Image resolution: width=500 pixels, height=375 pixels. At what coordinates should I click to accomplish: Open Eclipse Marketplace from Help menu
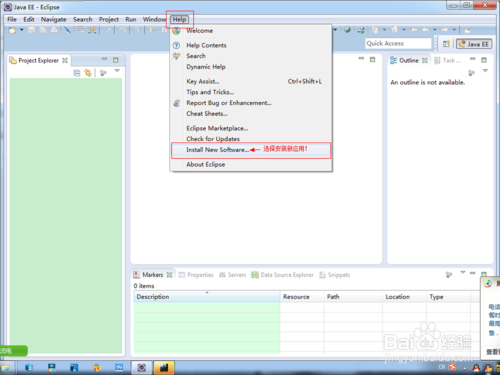(x=217, y=128)
